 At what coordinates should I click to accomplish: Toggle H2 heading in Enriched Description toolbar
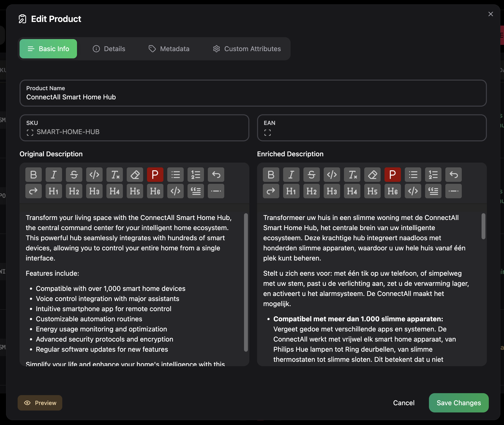tap(311, 191)
